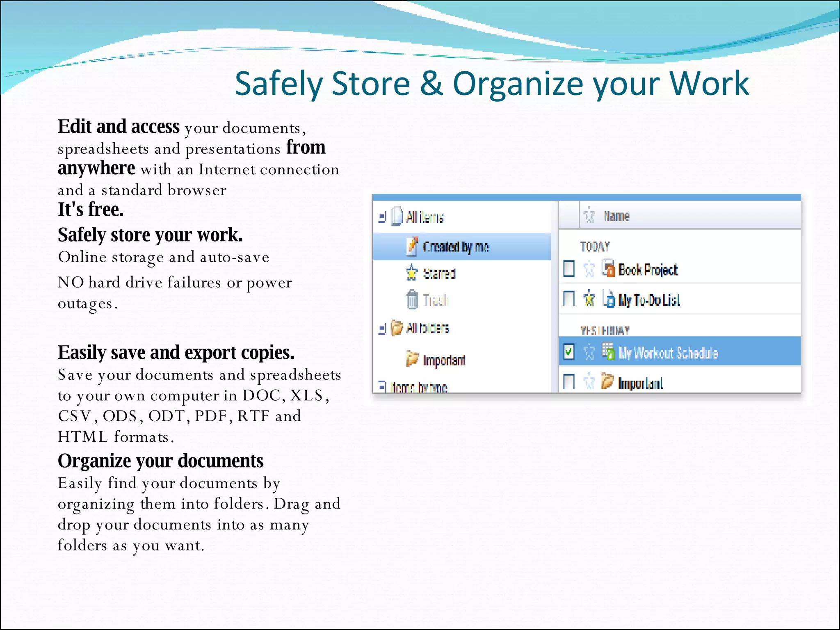
Task: Collapse the All items tree node
Action: [382, 217]
